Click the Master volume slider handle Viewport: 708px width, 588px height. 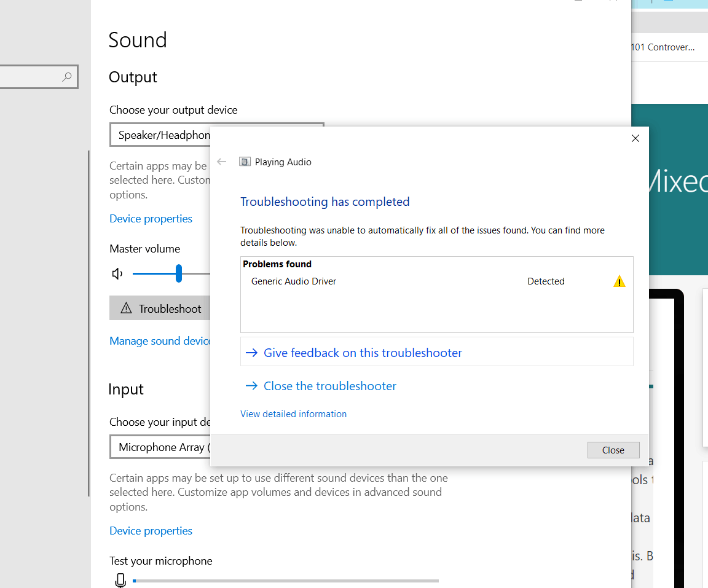click(x=179, y=273)
